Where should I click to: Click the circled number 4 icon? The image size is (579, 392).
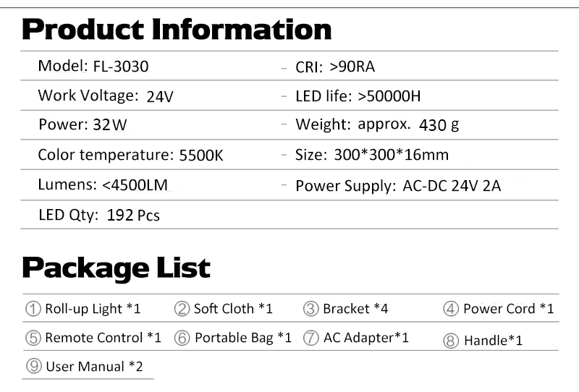tap(451, 309)
